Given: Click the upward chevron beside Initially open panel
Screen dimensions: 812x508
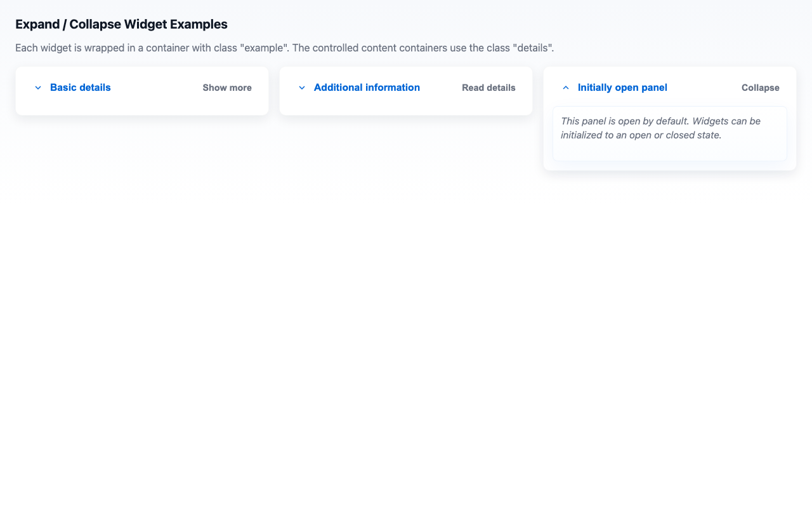Looking at the screenshot, I should click(565, 88).
